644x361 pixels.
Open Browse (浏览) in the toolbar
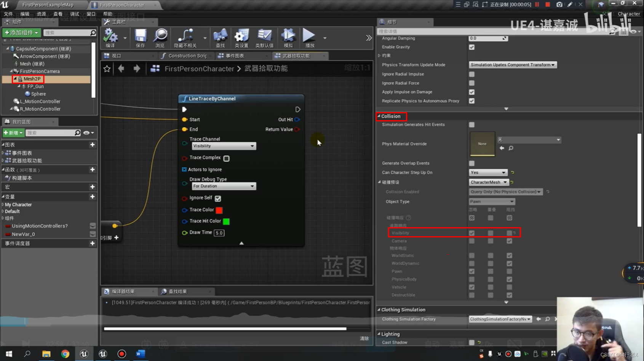click(160, 38)
